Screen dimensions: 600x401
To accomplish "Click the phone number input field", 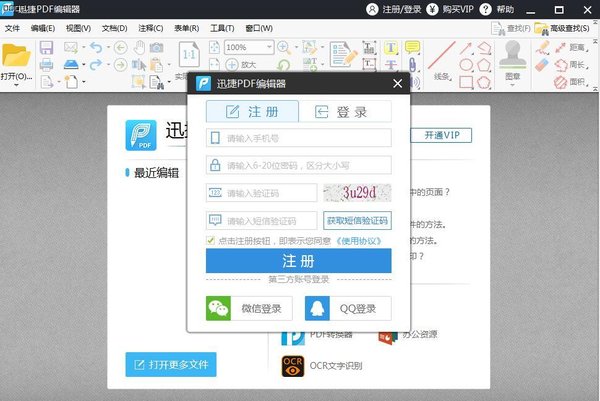I will [x=298, y=138].
